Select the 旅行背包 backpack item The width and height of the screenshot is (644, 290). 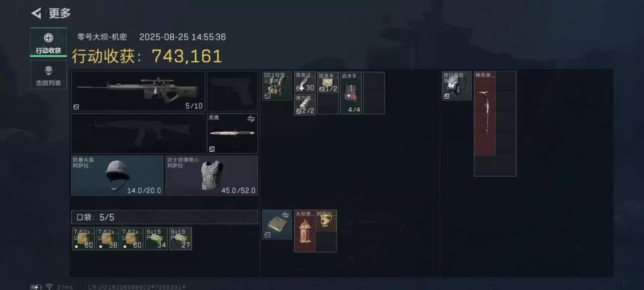point(457,86)
